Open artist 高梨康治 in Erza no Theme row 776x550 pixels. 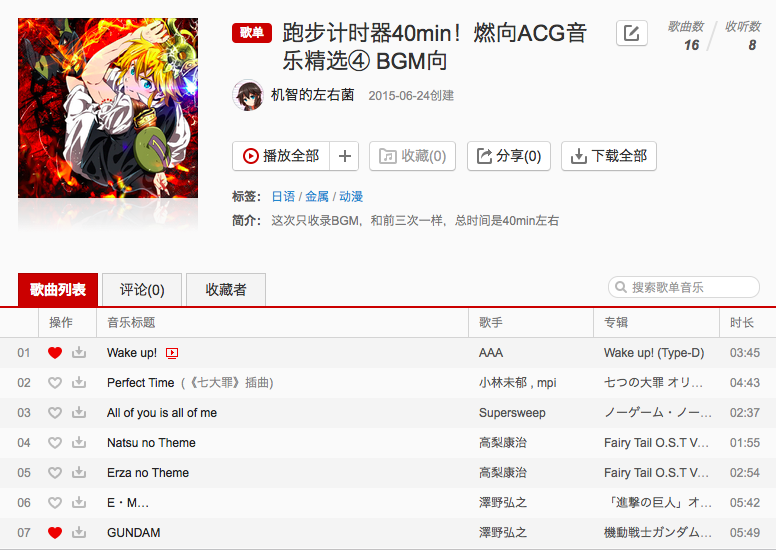503,473
